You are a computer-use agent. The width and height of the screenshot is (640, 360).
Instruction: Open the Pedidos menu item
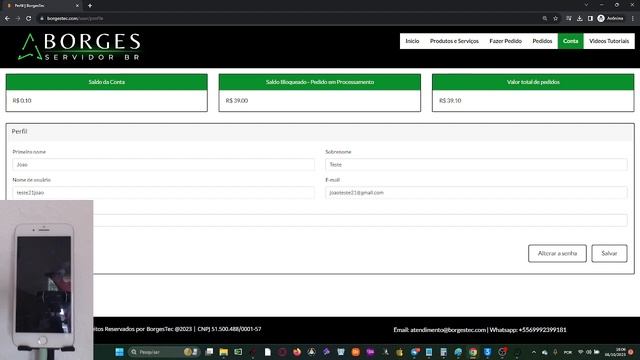coord(542,41)
